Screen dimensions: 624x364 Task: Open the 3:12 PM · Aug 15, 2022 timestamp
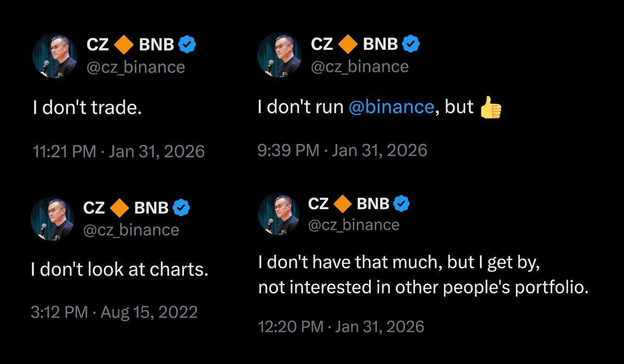115,312
